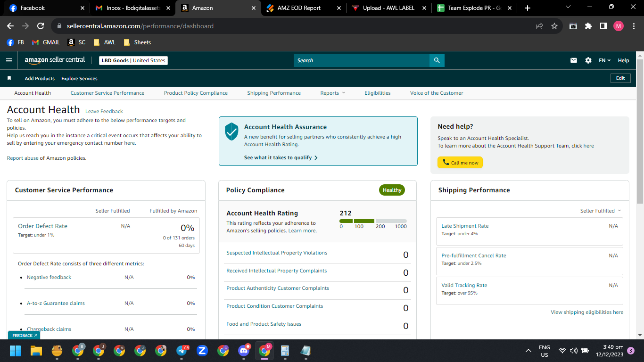
Task: Open the Chrome extensions puzzle icon
Action: point(588,26)
